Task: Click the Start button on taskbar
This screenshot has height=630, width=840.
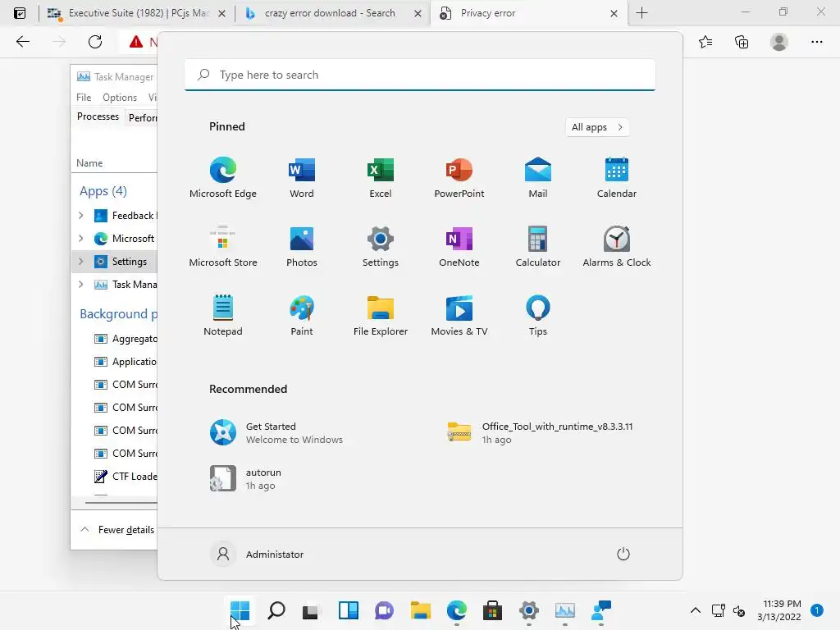Action: point(240,610)
